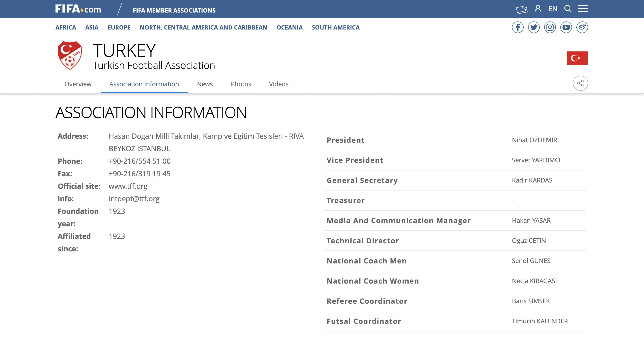Click the share button icon

tap(580, 83)
